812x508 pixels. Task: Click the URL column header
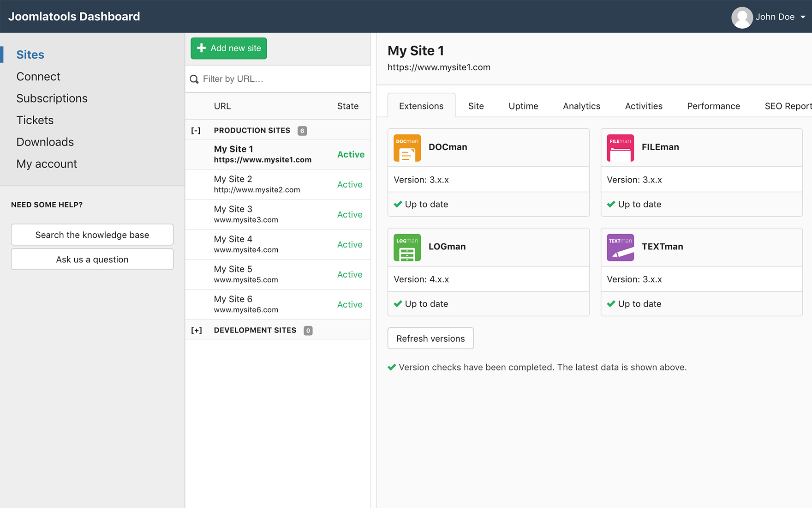(222, 106)
